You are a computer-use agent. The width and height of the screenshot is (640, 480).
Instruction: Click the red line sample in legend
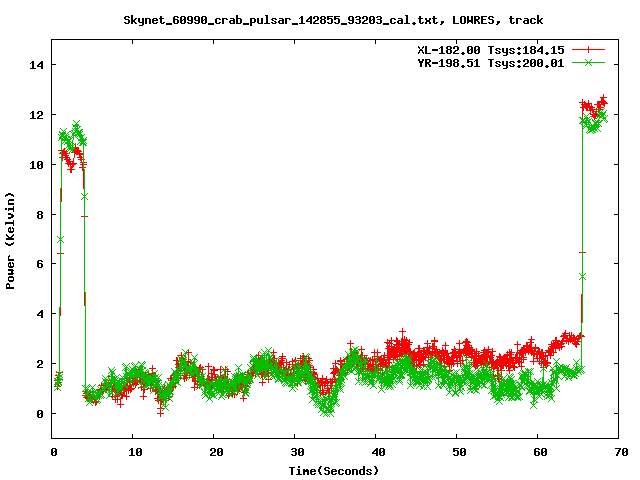(589, 49)
